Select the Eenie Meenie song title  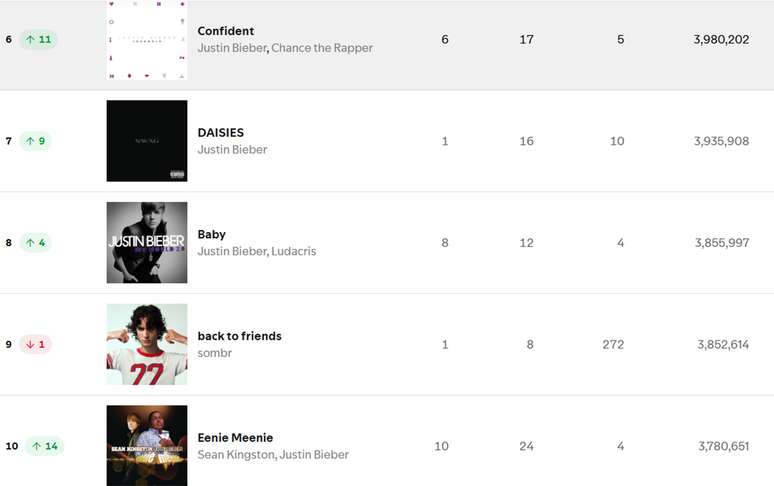coord(235,437)
